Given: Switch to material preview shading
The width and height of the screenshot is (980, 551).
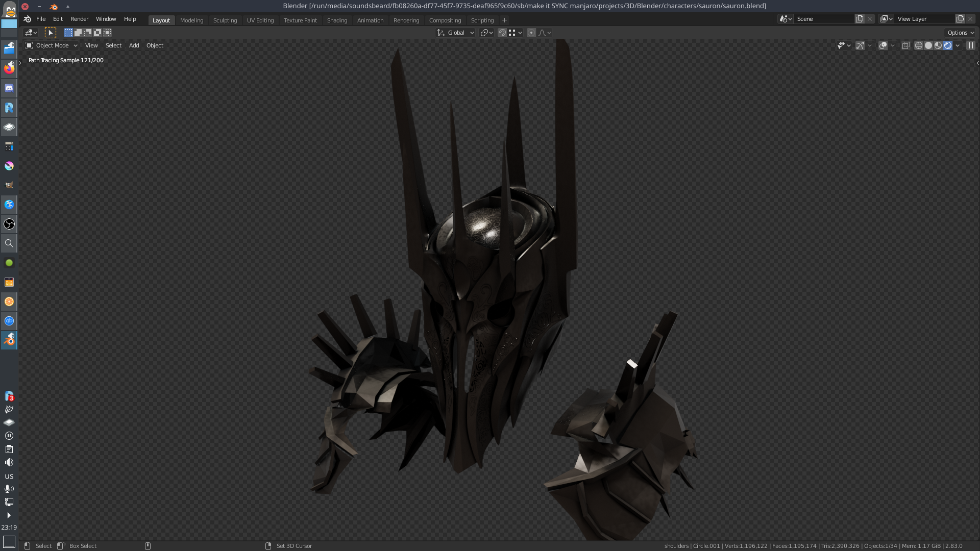Looking at the screenshot, I should (938, 45).
